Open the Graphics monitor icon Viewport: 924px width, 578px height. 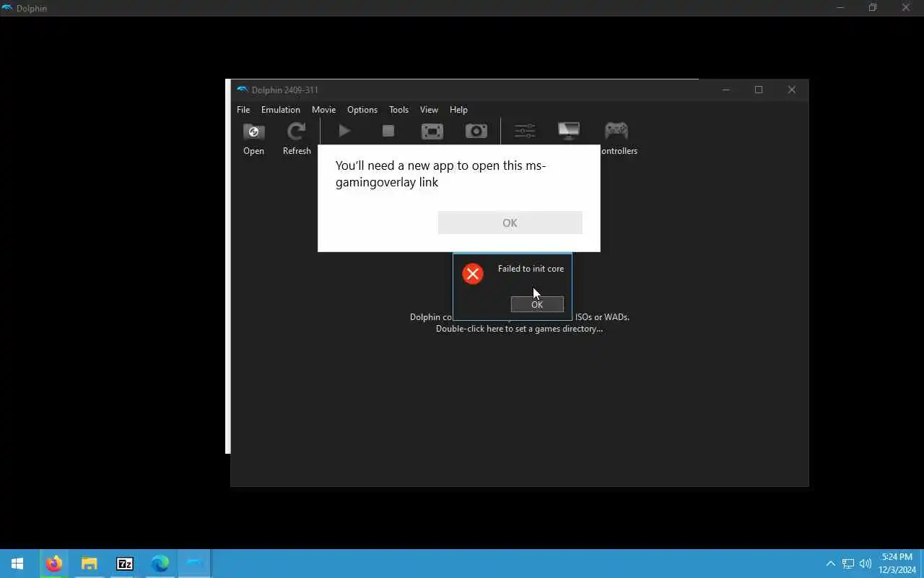click(569, 131)
